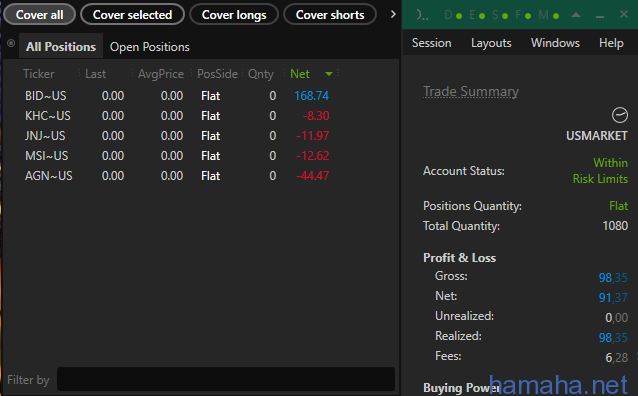
Task: Click the Filter by input field
Action: [226, 379]
